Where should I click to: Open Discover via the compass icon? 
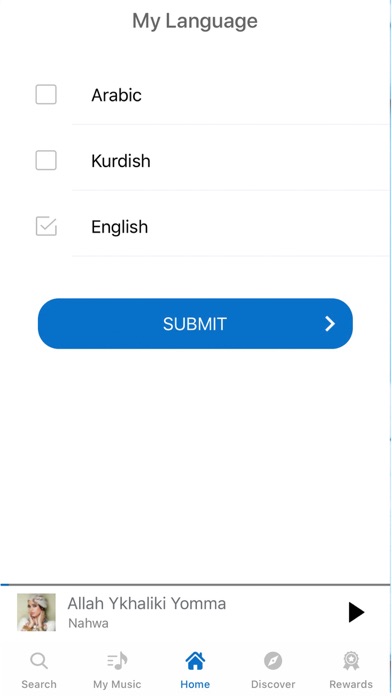click(273, 661)
